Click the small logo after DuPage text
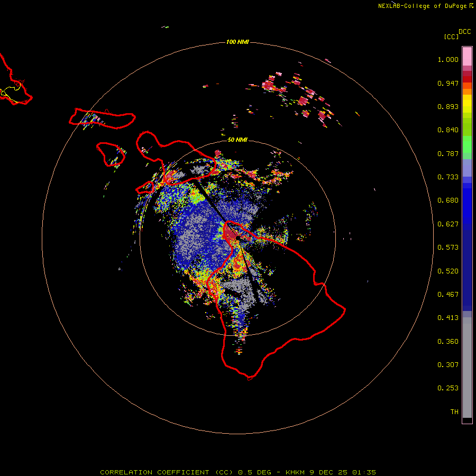 click(471, 6)
